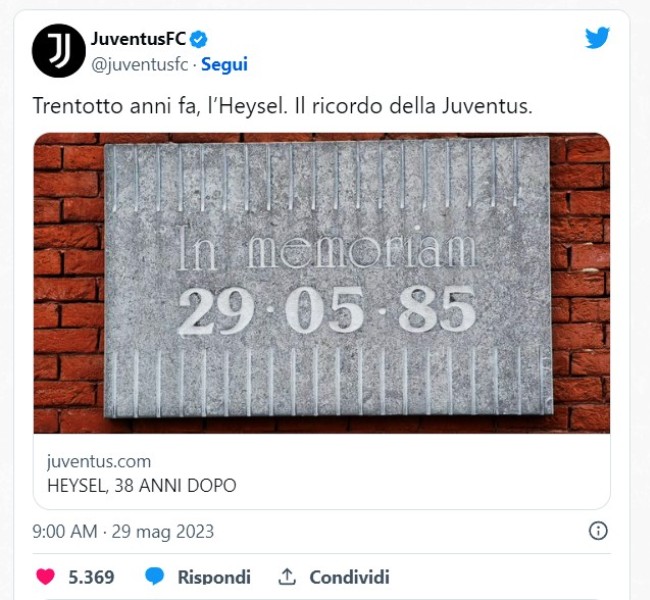Open the JuventusFC display name
Viewport: 650px width, 600px height.
click(x=138, y=39)
